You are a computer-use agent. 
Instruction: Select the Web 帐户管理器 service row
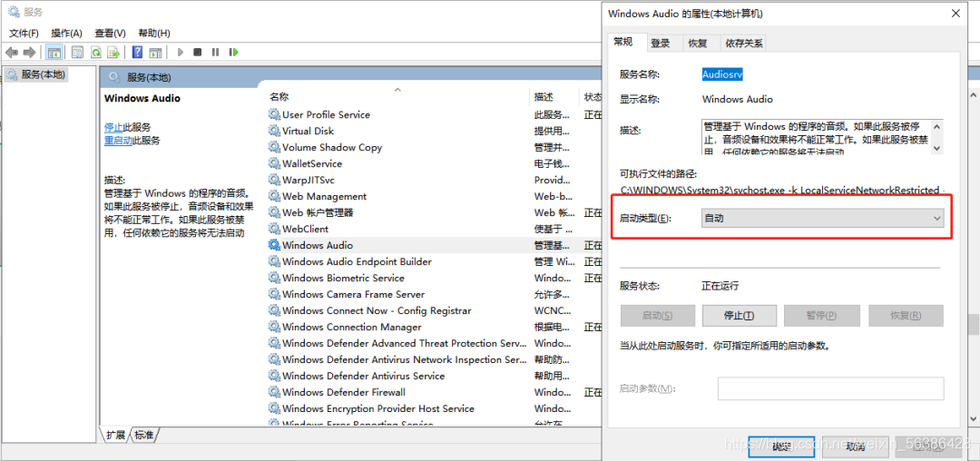(x=318, y=212)
